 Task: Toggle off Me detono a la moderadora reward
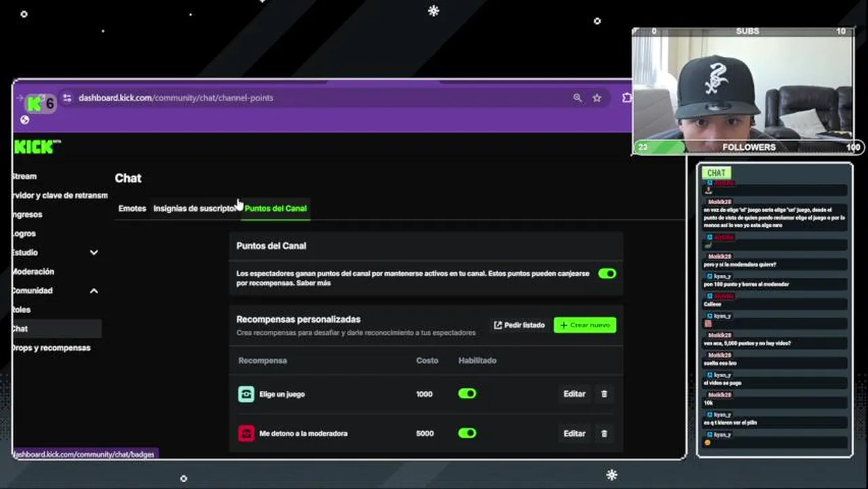pyautogui.click(x=467, y=433)
